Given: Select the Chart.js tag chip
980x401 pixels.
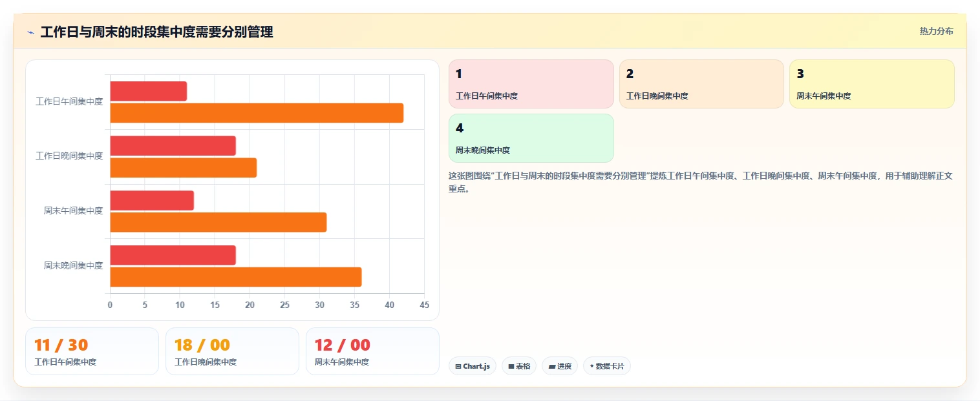Looking at the screenshot, I should [473, 366].
